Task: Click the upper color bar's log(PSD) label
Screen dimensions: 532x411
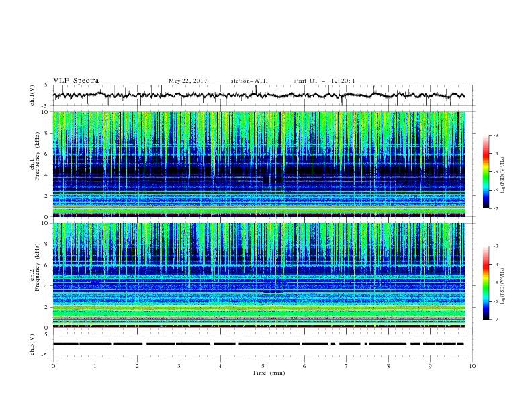Action: click(x=503, y=175)
